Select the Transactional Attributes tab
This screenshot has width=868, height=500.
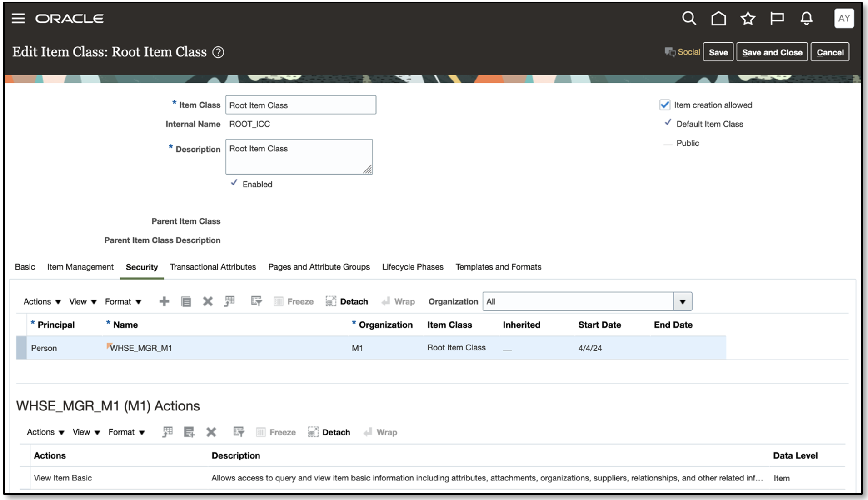[x=213, y=267]
